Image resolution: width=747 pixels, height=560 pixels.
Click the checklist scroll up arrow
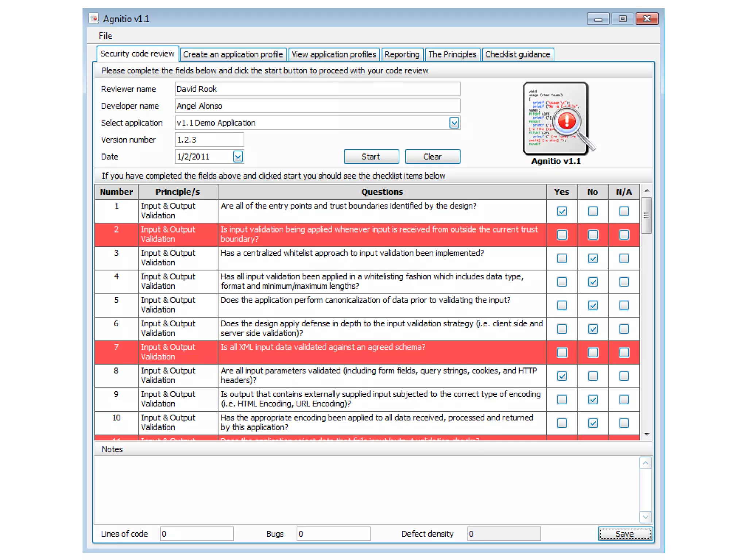646,190
